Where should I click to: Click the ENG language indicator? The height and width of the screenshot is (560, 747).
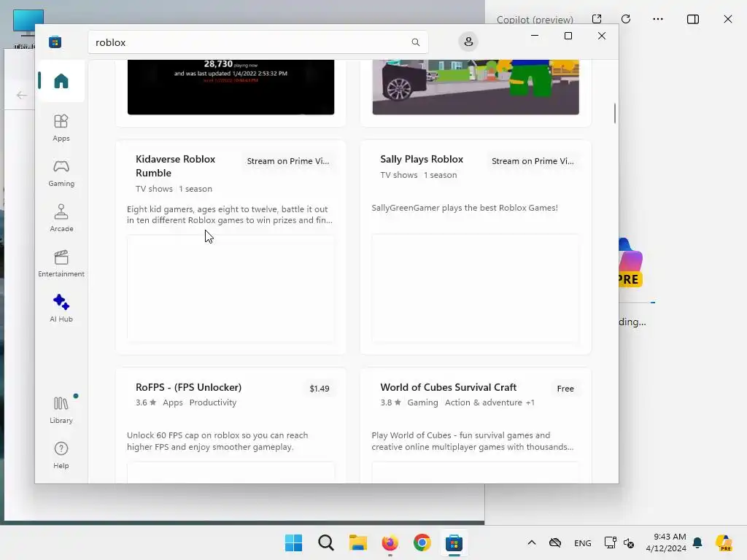[x=583, y=542]
